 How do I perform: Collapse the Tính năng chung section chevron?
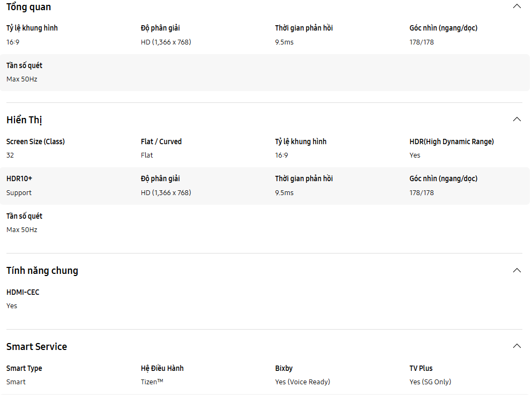516,270
